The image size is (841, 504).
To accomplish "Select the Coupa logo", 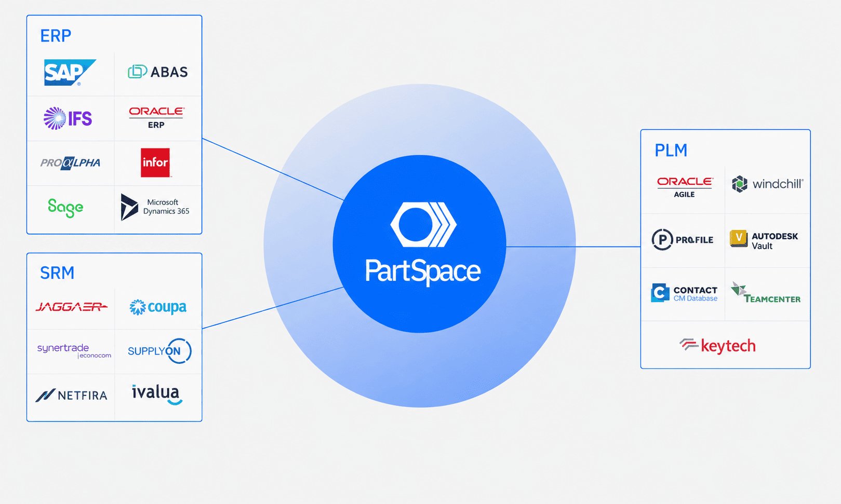I will (158, 307).
